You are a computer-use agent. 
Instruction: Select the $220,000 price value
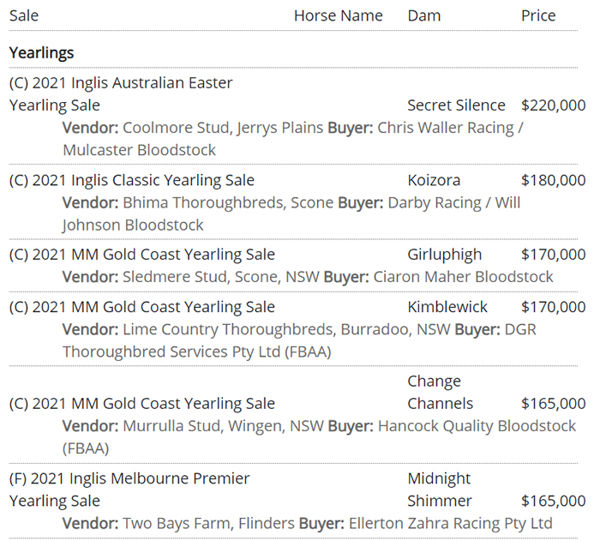click(x=553, y=105)
